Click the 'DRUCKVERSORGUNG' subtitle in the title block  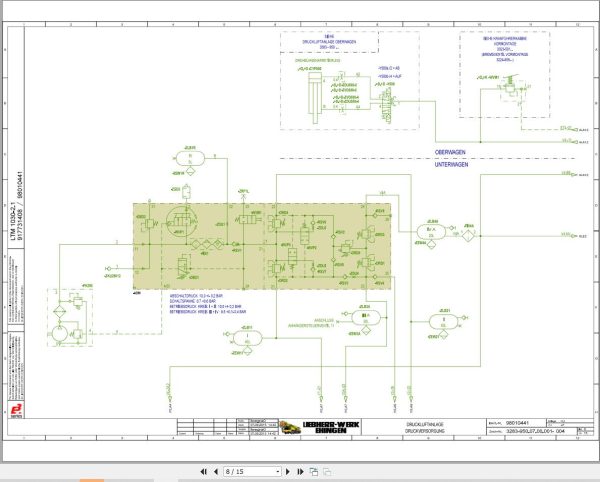pyautogui.click(x=425, y=431)
